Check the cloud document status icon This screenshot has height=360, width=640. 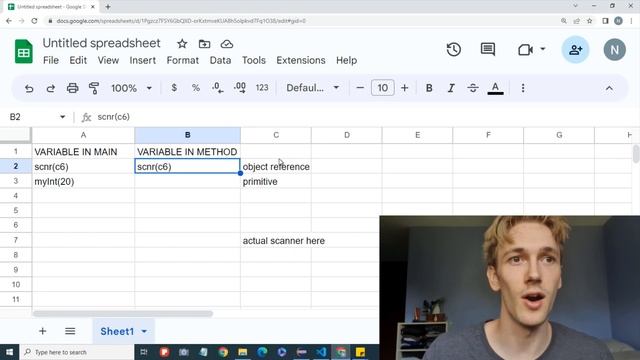coord(227,44)
